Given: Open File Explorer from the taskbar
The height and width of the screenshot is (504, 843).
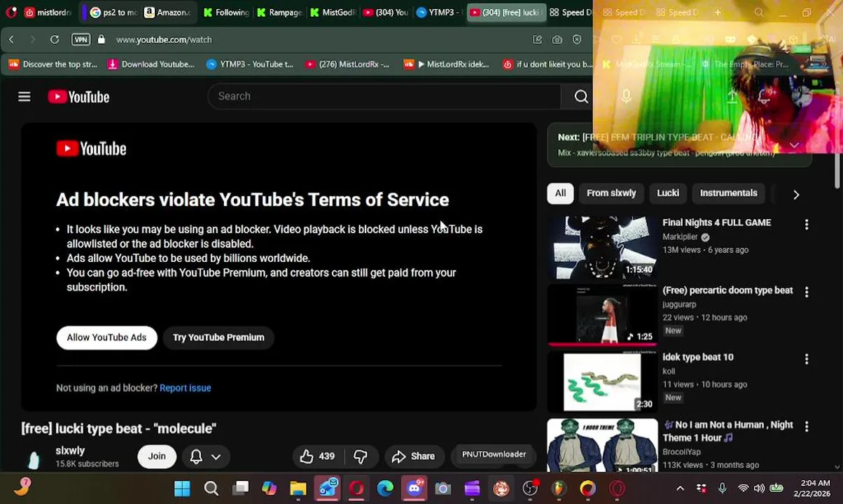Looking at the screenshot, I should pyautogui.click(x=298, y=489).
